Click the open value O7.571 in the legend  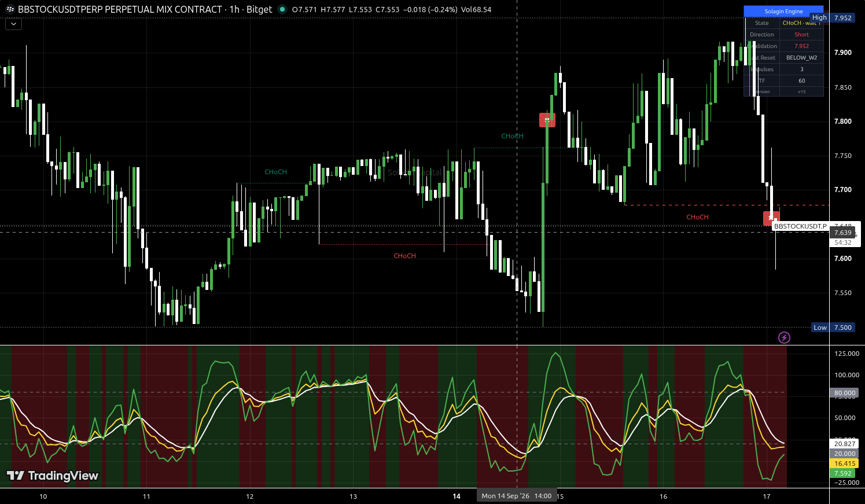[305, 9]
